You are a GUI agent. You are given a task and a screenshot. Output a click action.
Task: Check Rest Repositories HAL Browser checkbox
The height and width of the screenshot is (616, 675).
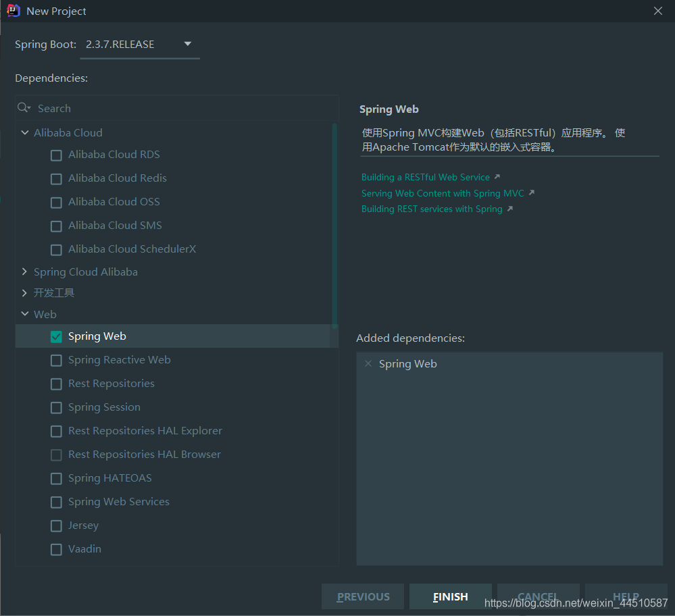(56, 455)
